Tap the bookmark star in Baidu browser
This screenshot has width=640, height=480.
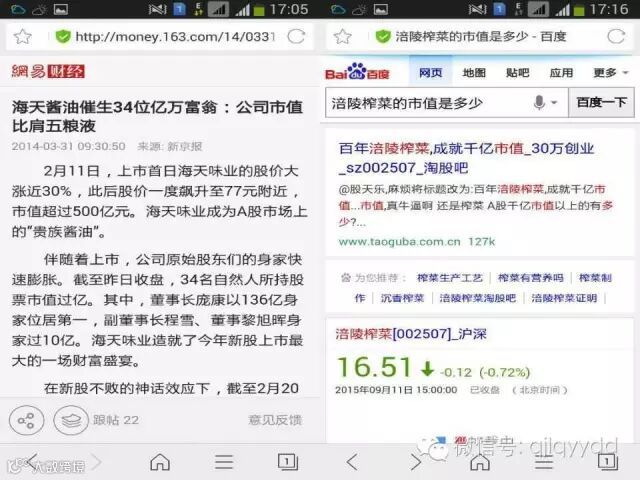click(x=342, y=37)
